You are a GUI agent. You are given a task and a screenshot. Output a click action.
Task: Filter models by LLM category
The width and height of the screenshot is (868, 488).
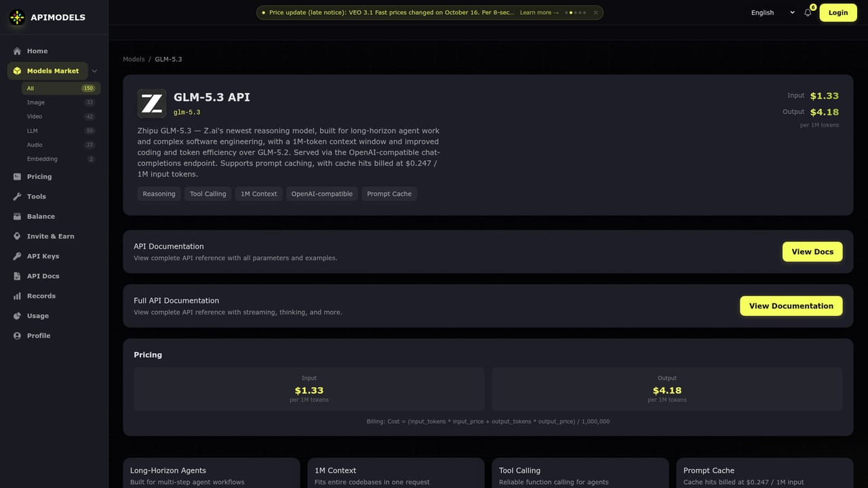click(x=61, y=131)
